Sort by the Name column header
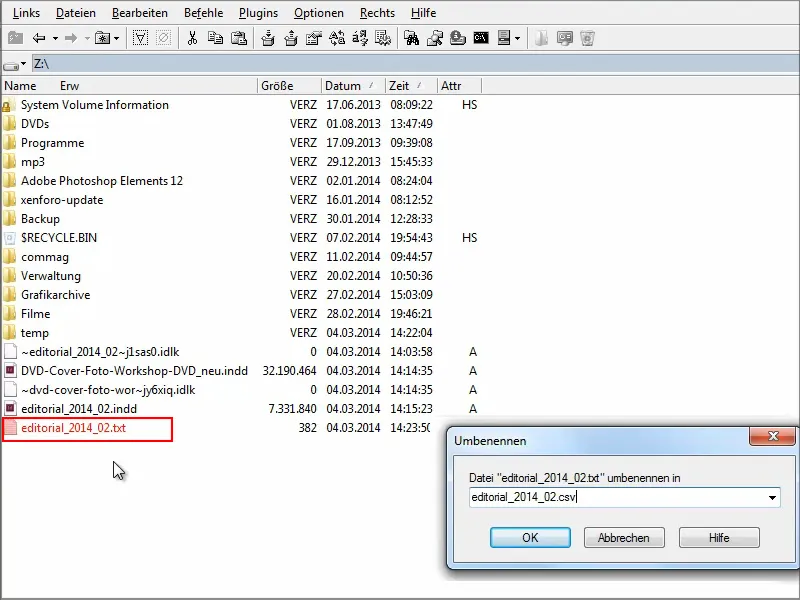Screen dimensions: 800x600 click(20, 86)
